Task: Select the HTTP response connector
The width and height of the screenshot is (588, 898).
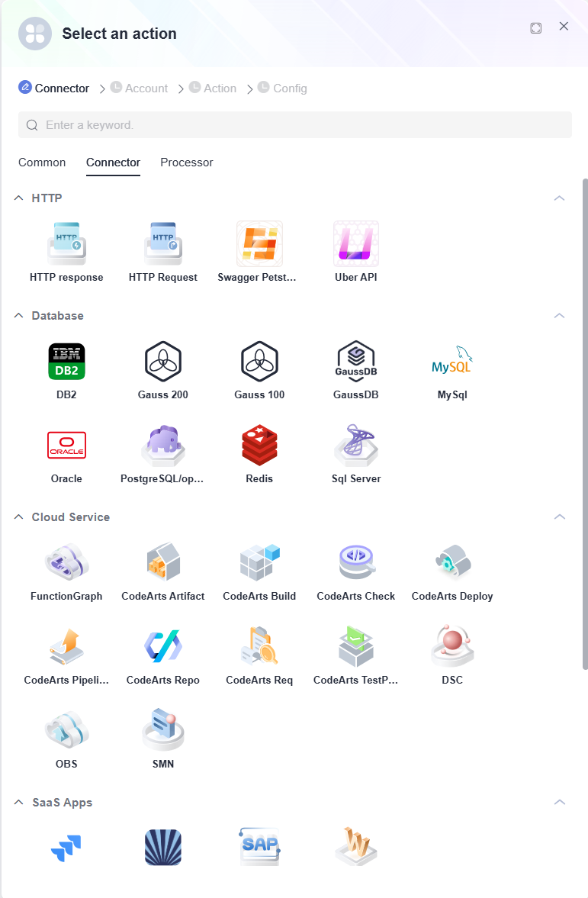Action: pyautogui.click(x=66, y=252)
